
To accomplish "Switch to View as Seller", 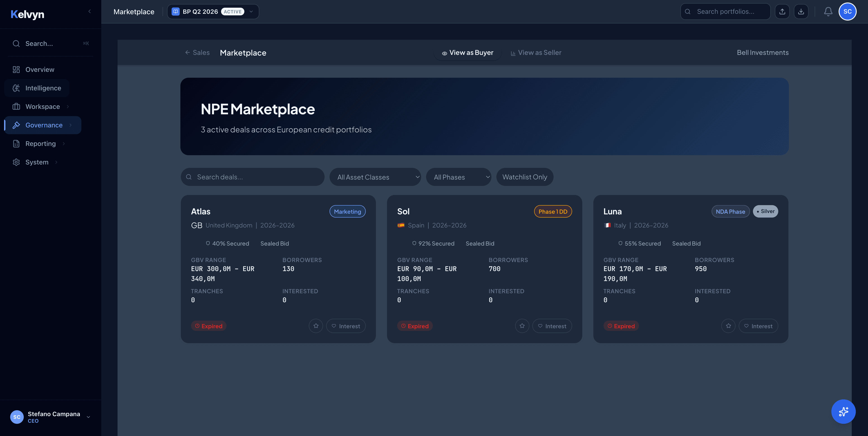I will point(536,52).
